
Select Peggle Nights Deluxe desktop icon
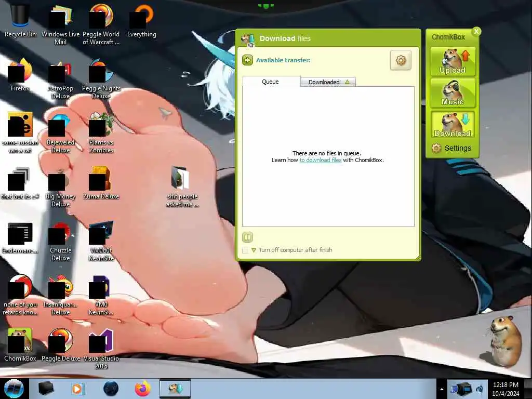(101, 78)
